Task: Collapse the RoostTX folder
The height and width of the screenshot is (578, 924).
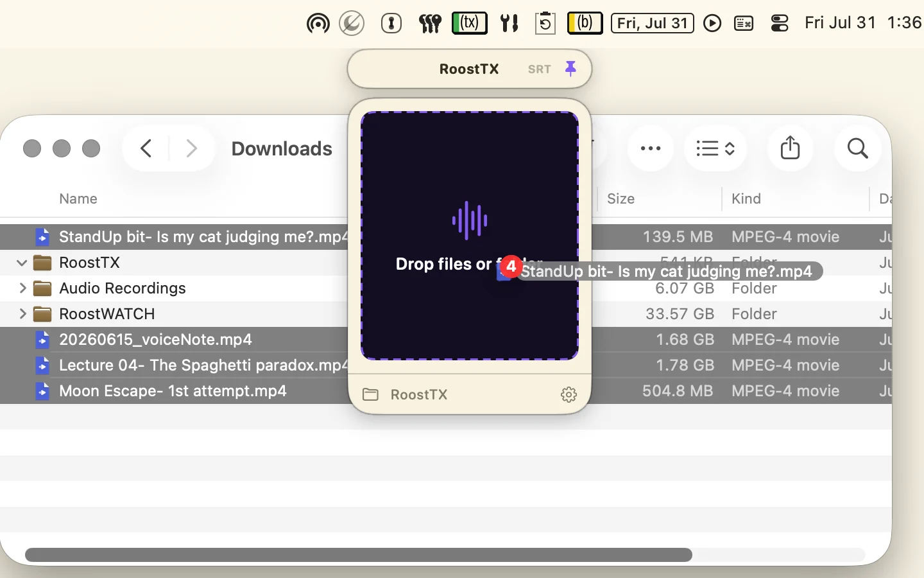Action: 22,263
